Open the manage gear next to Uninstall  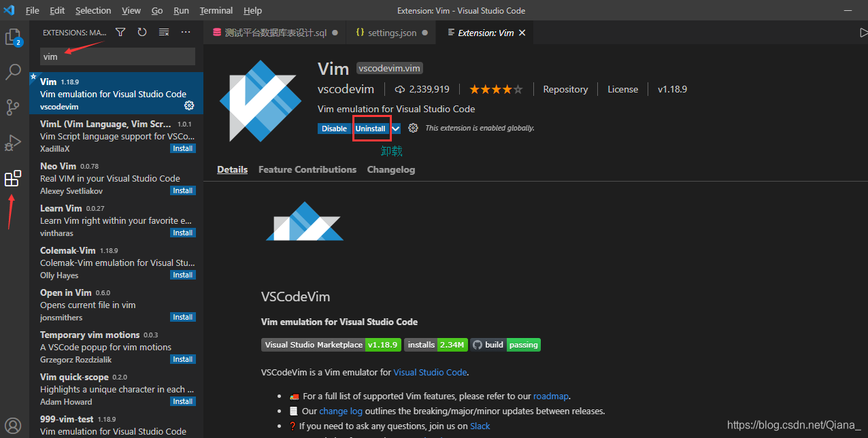(413, 128)
